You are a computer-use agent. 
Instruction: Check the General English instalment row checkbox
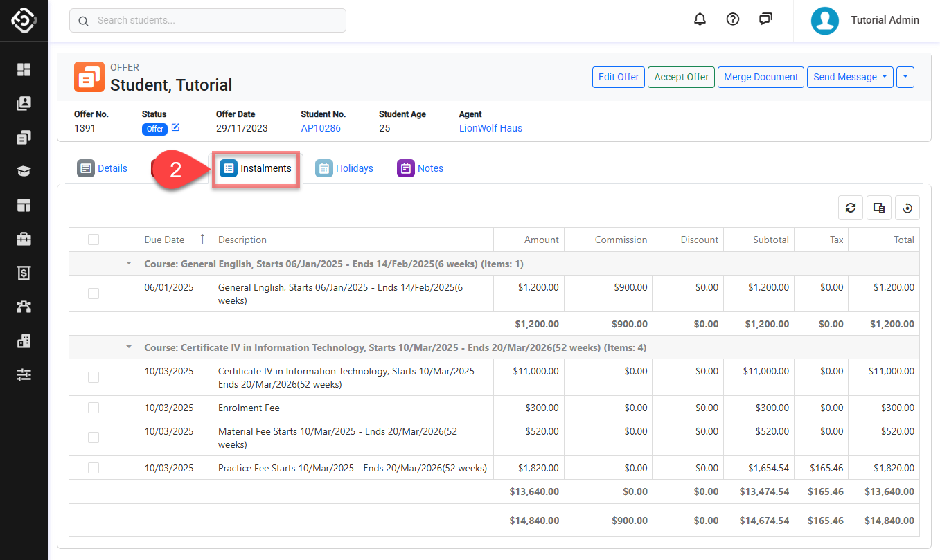pos(94,293)
